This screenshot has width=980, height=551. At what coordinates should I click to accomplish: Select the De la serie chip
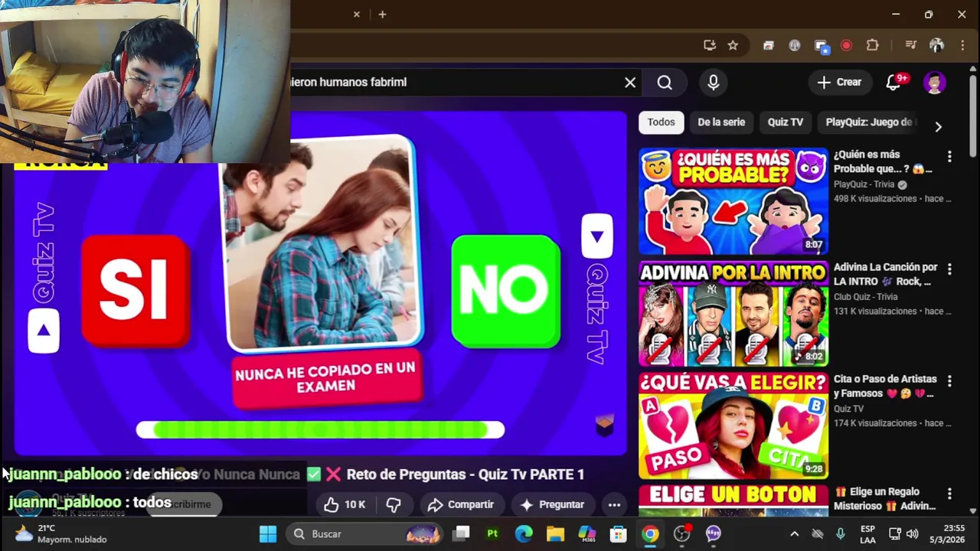[x=721, y=122]
